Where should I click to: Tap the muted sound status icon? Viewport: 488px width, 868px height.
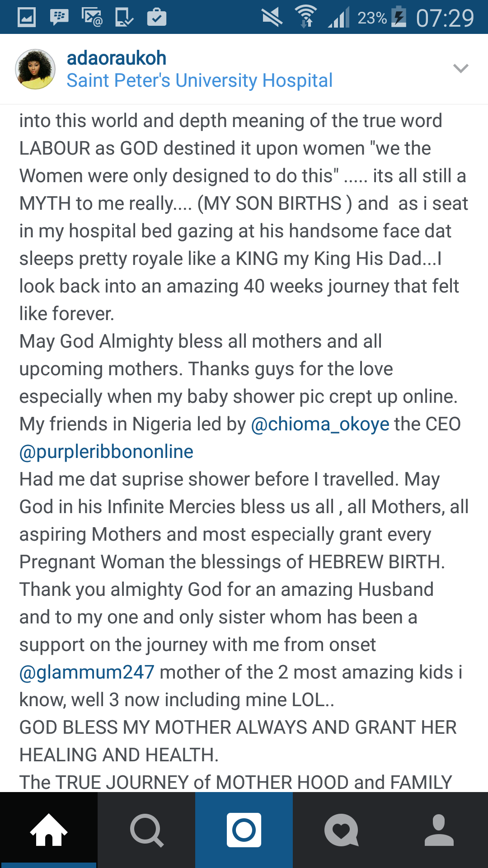tap(272, 17)
